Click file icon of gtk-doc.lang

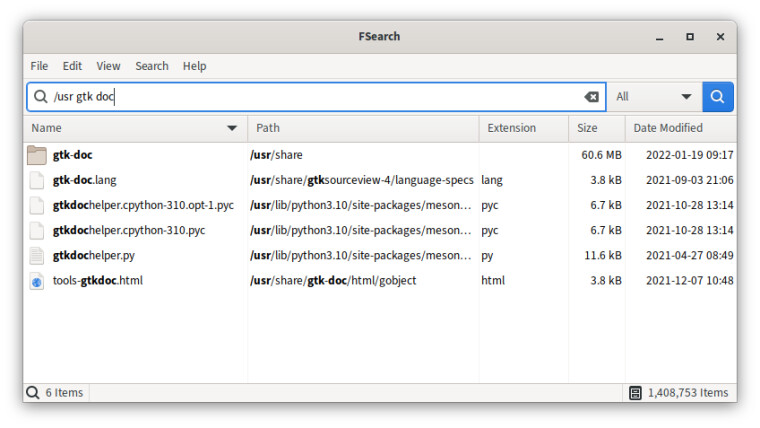(37, 180)
